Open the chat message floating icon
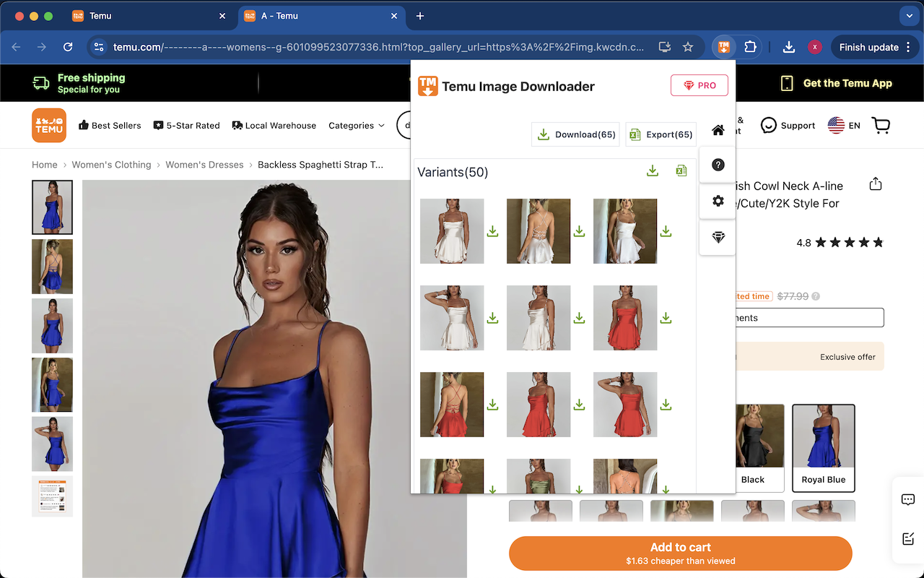 [x=908, y=499]
